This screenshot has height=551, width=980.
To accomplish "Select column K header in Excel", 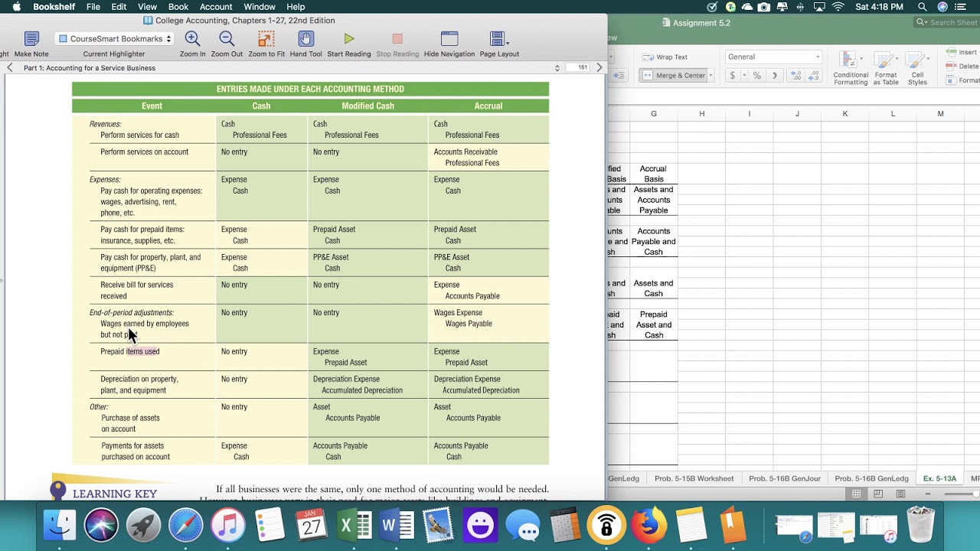I will click(x=845, y=114).
